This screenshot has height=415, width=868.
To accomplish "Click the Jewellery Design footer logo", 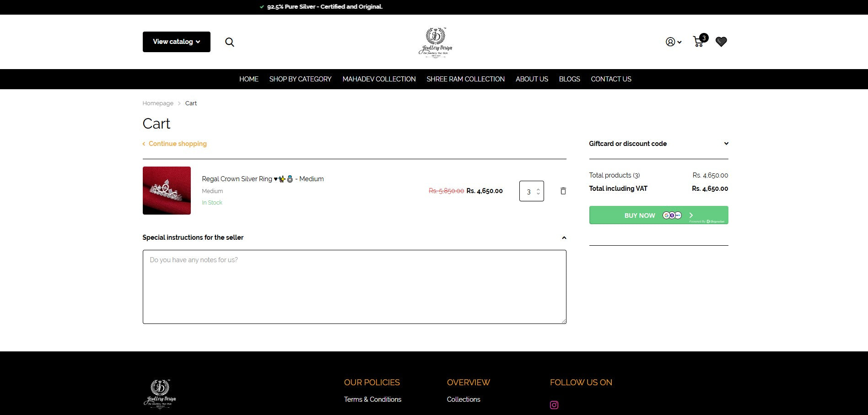I will 160,393.
